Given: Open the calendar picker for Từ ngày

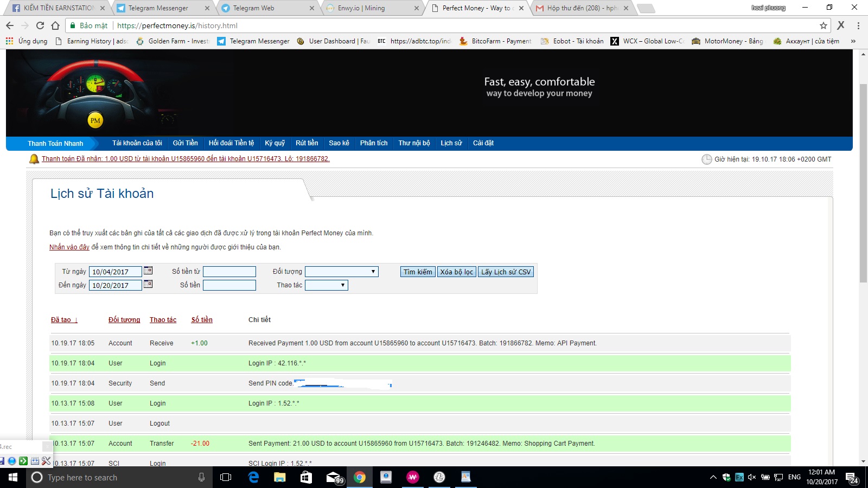Looking at the screenshot, I should point(148,271).
